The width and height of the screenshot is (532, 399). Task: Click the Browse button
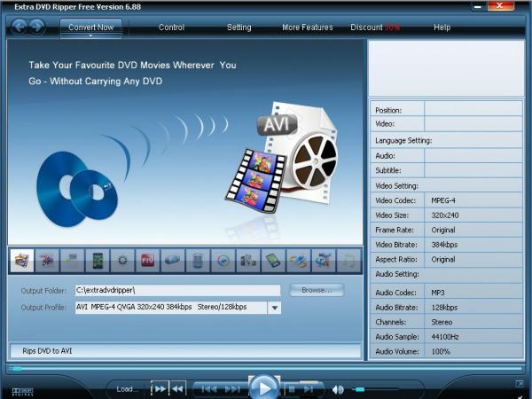316,290
